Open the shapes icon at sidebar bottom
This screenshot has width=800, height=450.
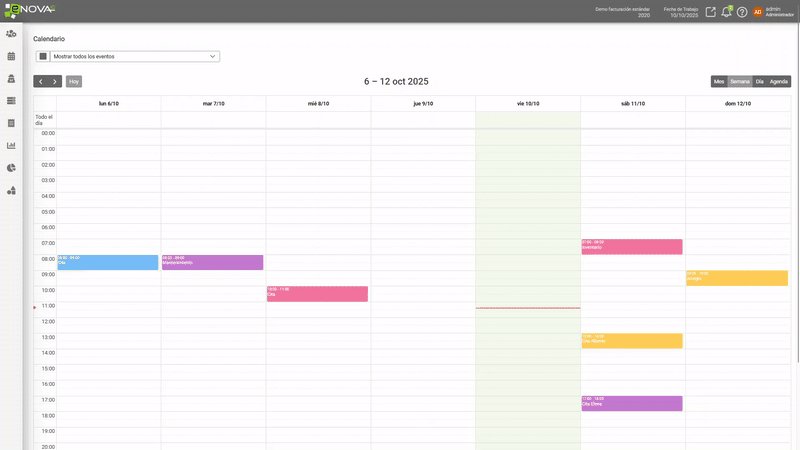coord(11,190)
